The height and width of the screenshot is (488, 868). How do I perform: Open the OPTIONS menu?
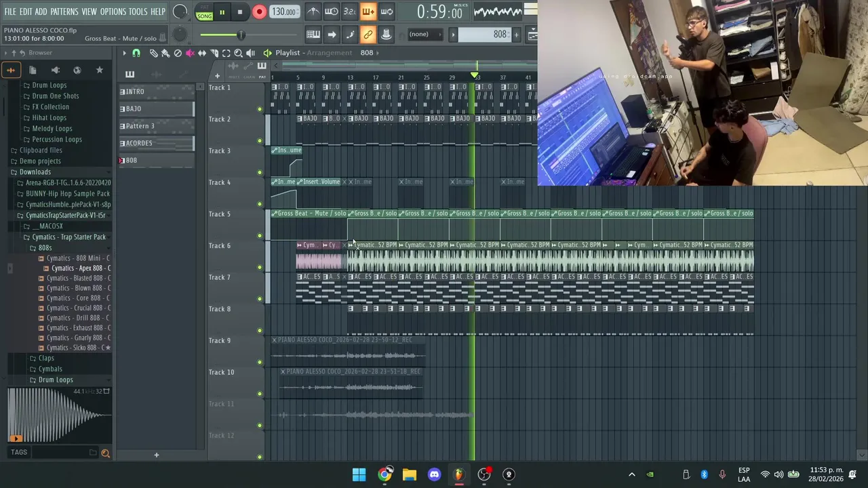[113, 12]
